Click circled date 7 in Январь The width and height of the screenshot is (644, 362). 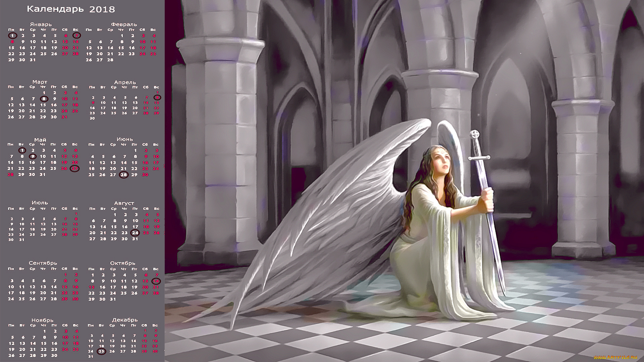(76, 36)
